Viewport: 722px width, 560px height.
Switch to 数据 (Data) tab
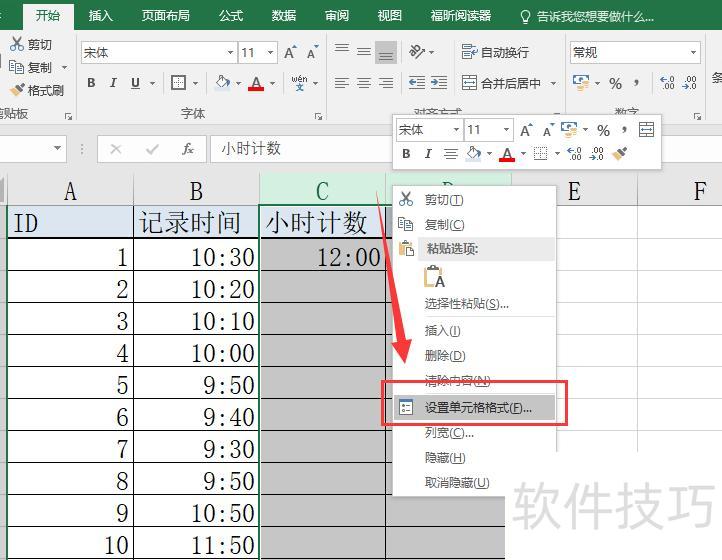[284, 16]
